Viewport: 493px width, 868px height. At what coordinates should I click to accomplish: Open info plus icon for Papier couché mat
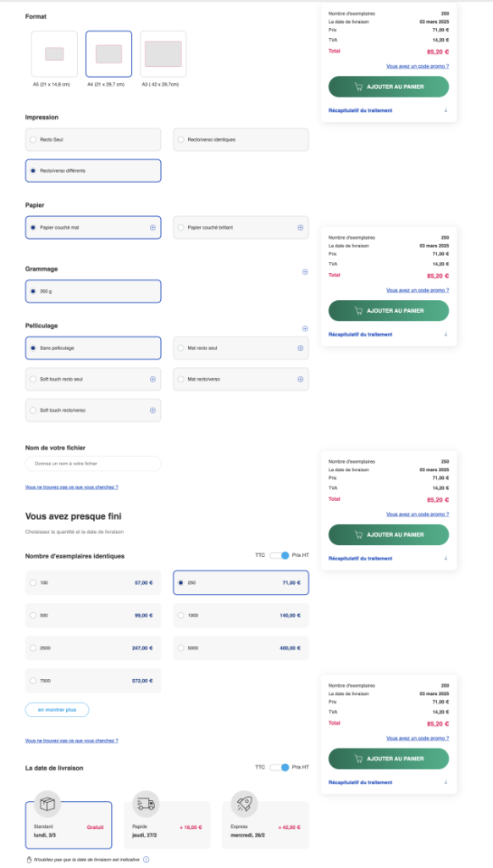[x=152, y=227]
